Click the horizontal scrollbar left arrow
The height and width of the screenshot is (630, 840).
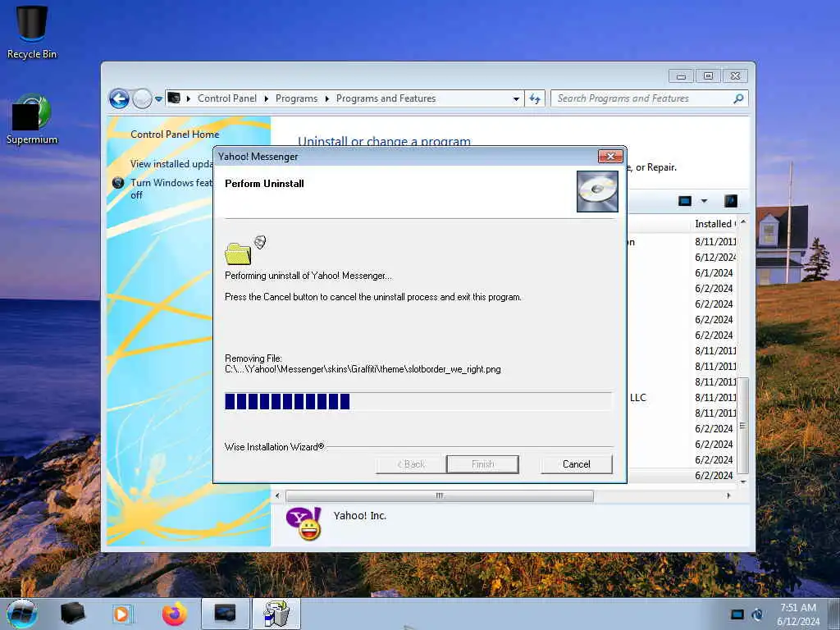tap(277, 496)
